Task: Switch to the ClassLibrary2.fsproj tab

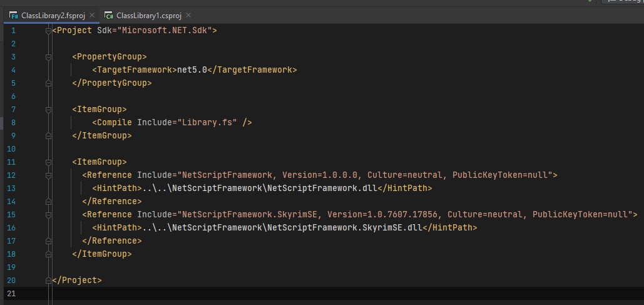Action: (53, 16)
